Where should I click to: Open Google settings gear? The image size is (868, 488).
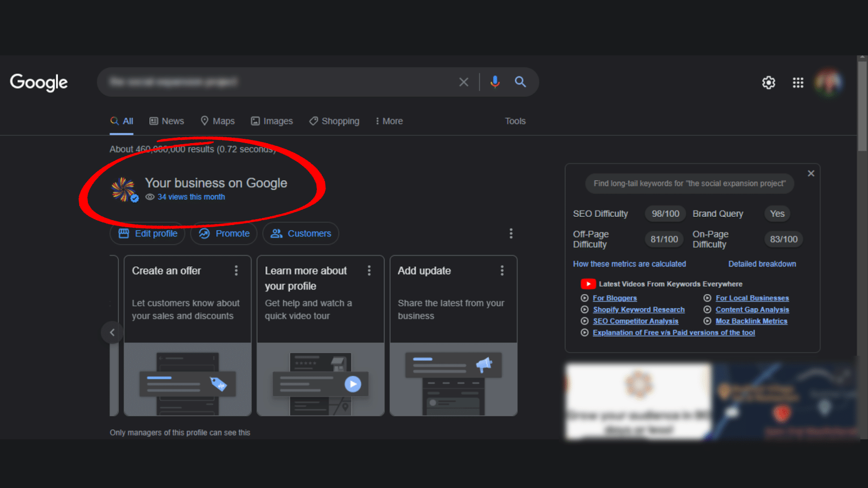[x=769, y=82]
